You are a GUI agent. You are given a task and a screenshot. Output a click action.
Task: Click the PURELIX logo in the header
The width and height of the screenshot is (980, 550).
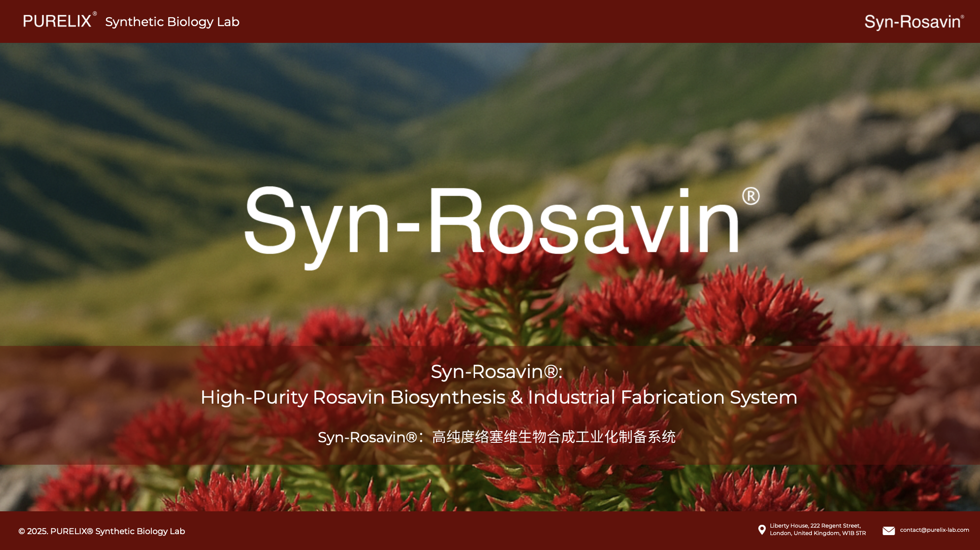point(57,21)
